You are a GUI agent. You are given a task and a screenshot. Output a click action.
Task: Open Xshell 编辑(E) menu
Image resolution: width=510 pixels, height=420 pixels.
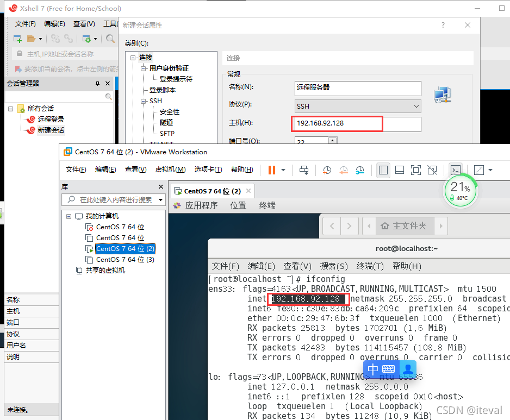point(54,24)
